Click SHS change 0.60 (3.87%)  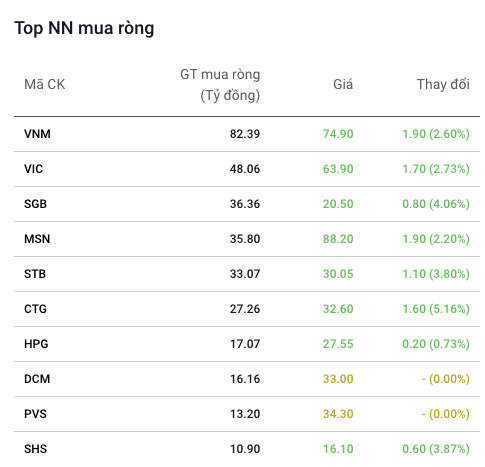436,449
